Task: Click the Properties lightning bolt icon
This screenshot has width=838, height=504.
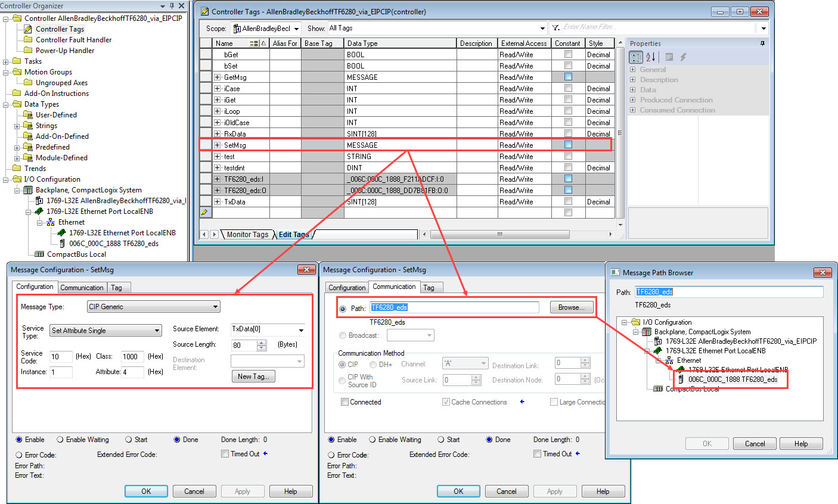Action: pyautogui.click(x=684, y=57)
